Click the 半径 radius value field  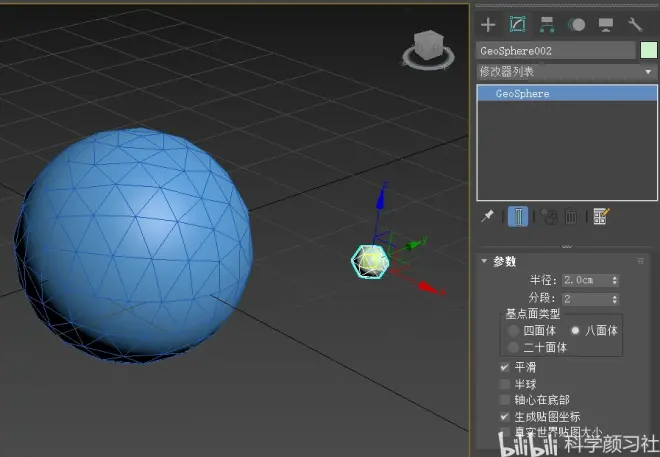pyautogui.click(x=586, y=280)
